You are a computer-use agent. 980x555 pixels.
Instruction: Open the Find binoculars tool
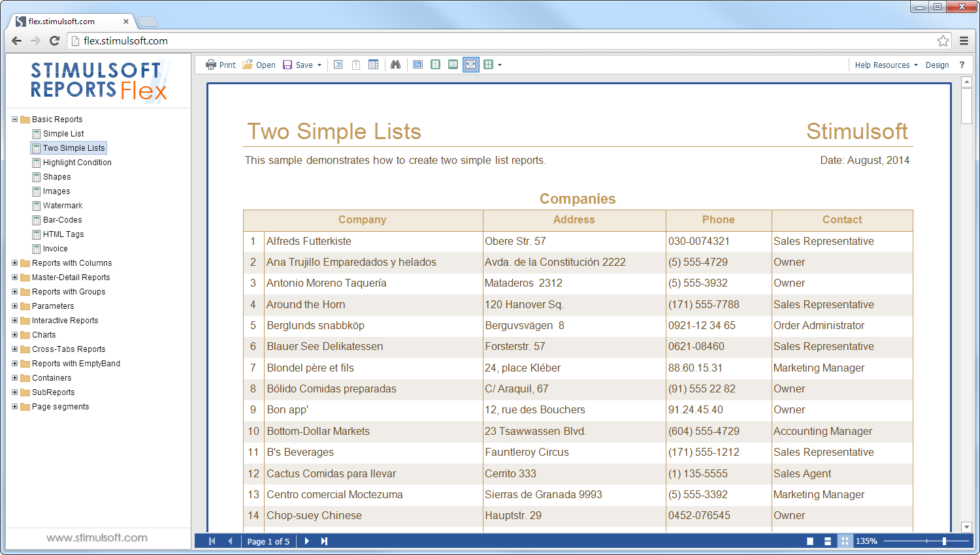[x=395, y=65]
